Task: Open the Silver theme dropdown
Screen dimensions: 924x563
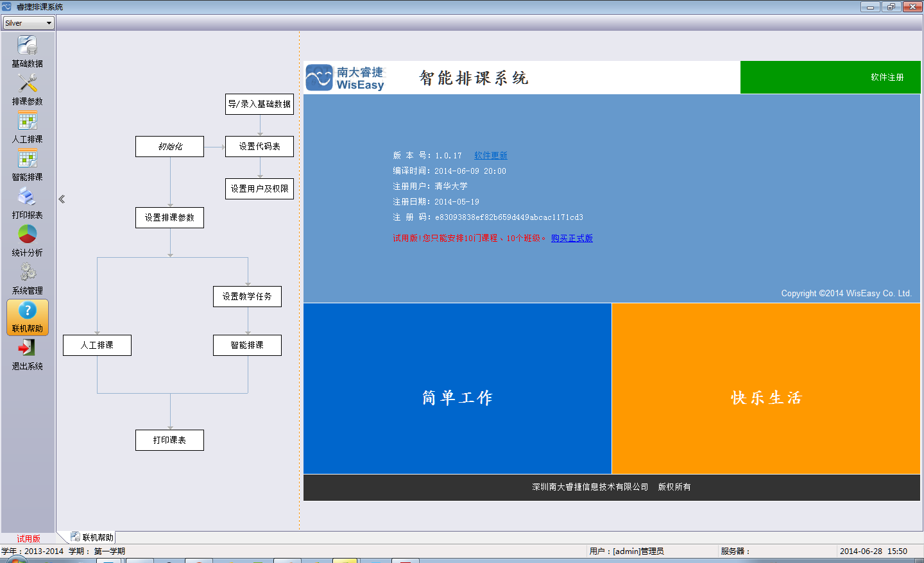Action: click(28, 23)
